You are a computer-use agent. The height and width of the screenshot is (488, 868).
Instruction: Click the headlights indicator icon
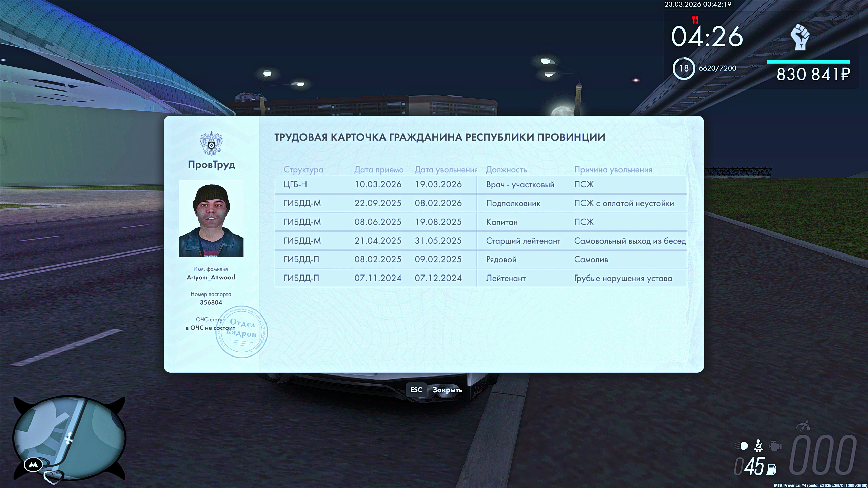(x=742, y=446)
